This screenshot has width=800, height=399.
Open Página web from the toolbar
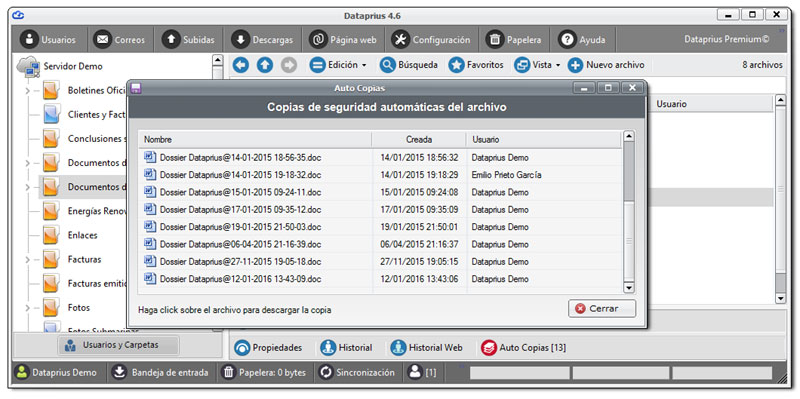[343, 40]
